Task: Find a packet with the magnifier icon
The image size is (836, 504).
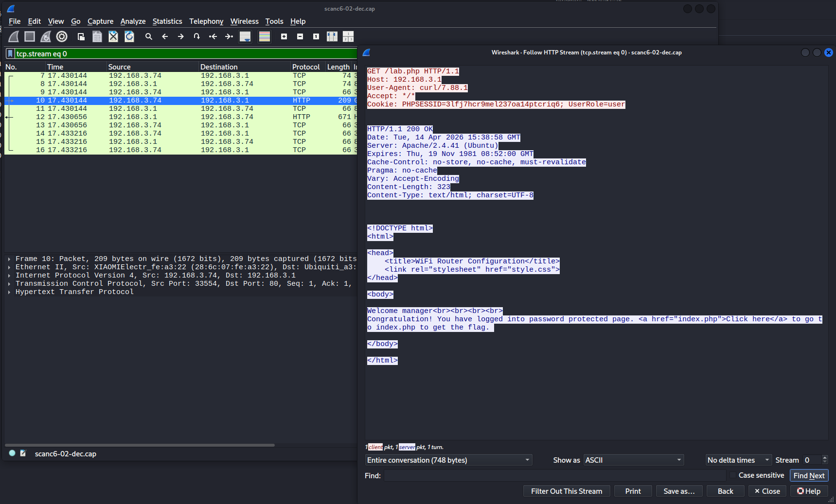Action: pyautogui.click(x=149, y=36)
